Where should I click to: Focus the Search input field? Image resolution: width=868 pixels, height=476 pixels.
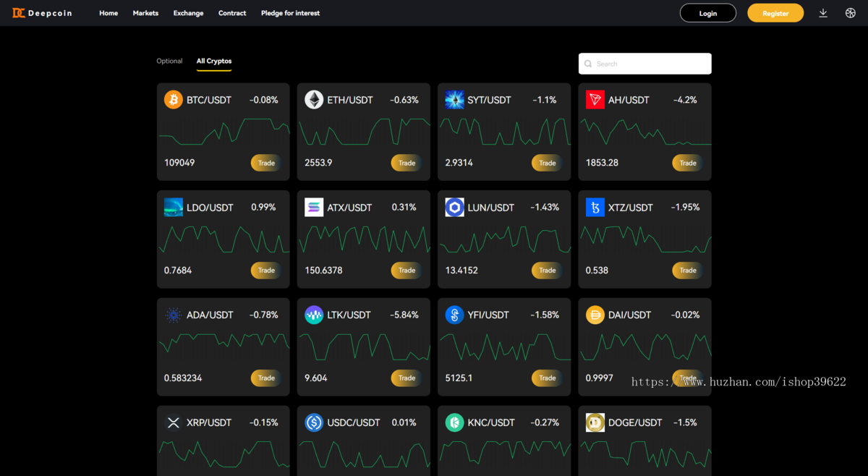pos(645,64)
